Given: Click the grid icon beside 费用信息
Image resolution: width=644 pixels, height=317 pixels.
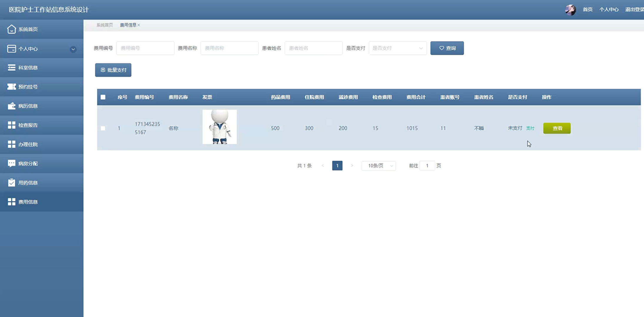Looking at the screenshot, I should point(11,202).
